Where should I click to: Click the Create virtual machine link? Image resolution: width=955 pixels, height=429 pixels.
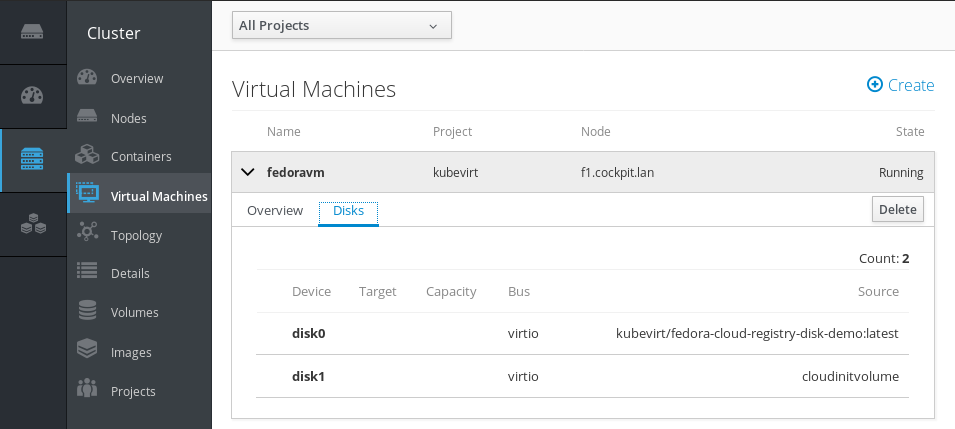[900, 85]
